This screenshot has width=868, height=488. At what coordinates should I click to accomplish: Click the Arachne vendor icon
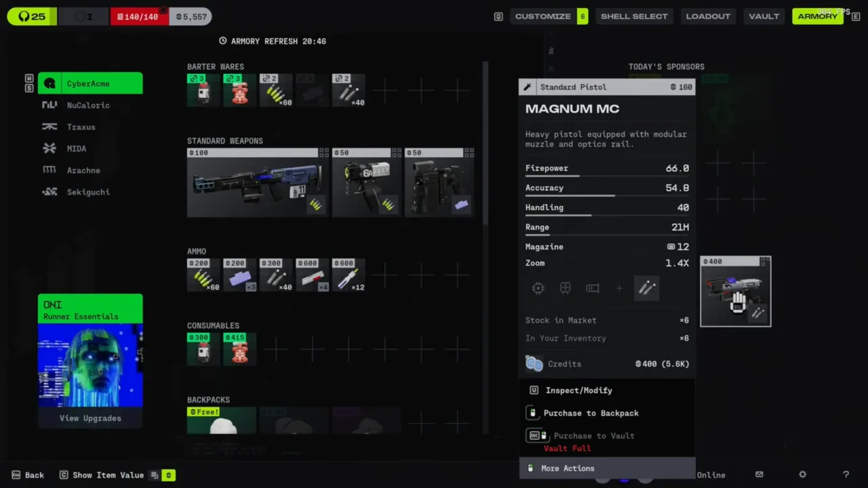(50, 170)
